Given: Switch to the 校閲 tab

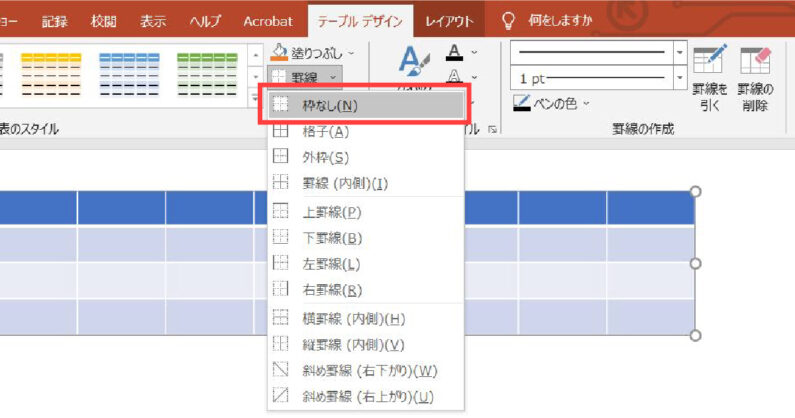Looking at the screenshot, I should [x=103, y=21].
